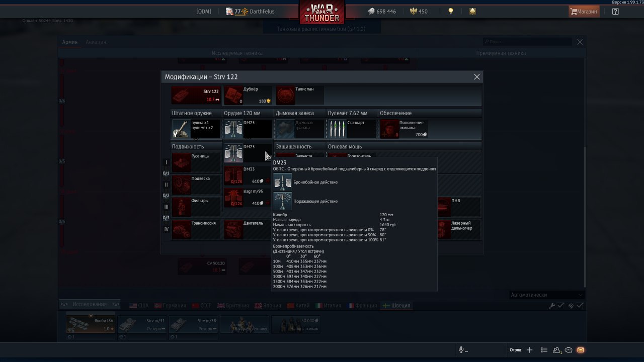The width and height of the screenshot is (644, 362).
Task: Select the Strv m/31 crew slot
Action: tap(142, 325)
